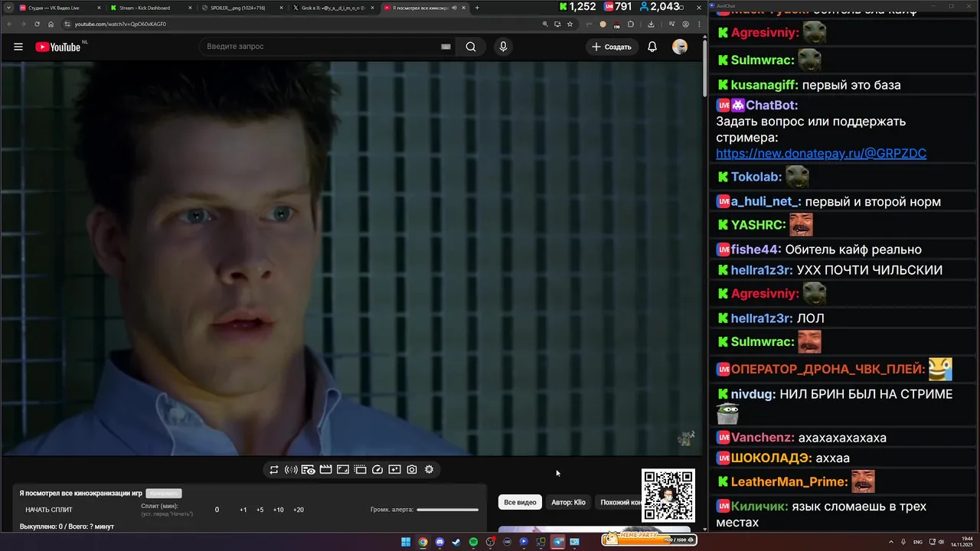
Task: Bookmark the page with the star icon
Action: click(x=570, y=24)
